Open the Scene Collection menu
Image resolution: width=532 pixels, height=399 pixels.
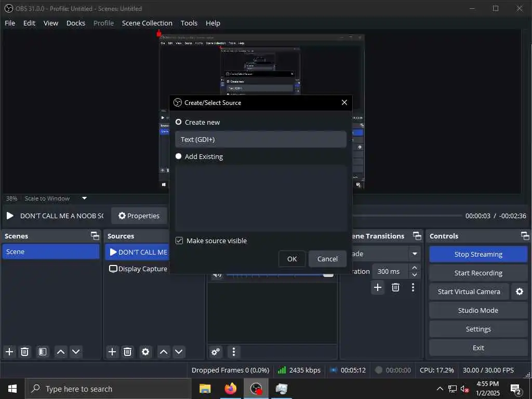[x=147, y=23]
